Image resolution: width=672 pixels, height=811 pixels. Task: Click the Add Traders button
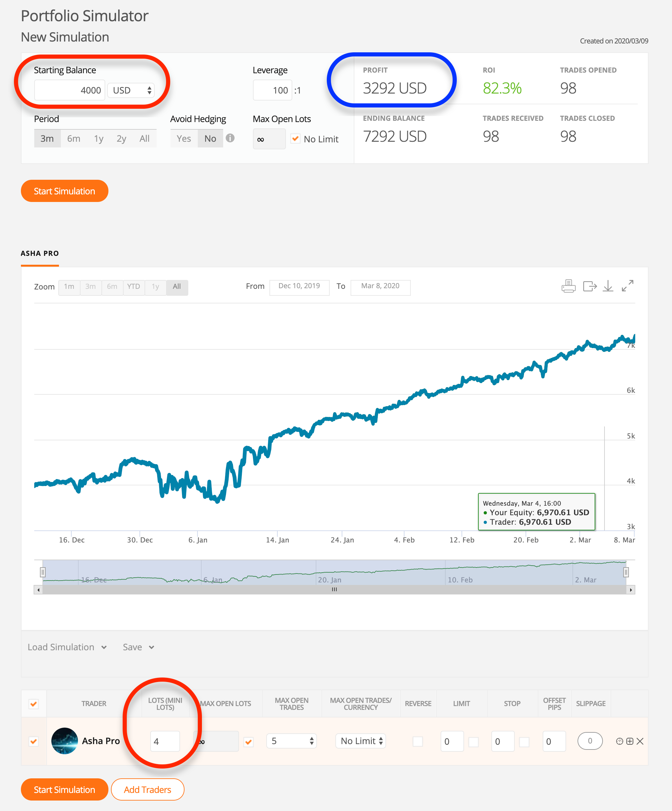147,789
